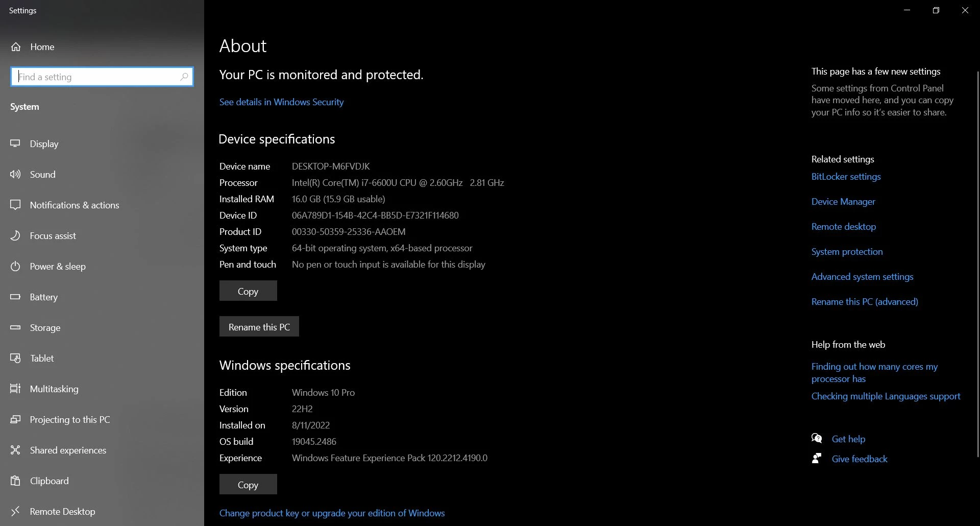Click the Get help chat icon
Viewport: 980px width, 526px height.
(x=817, y=439)
